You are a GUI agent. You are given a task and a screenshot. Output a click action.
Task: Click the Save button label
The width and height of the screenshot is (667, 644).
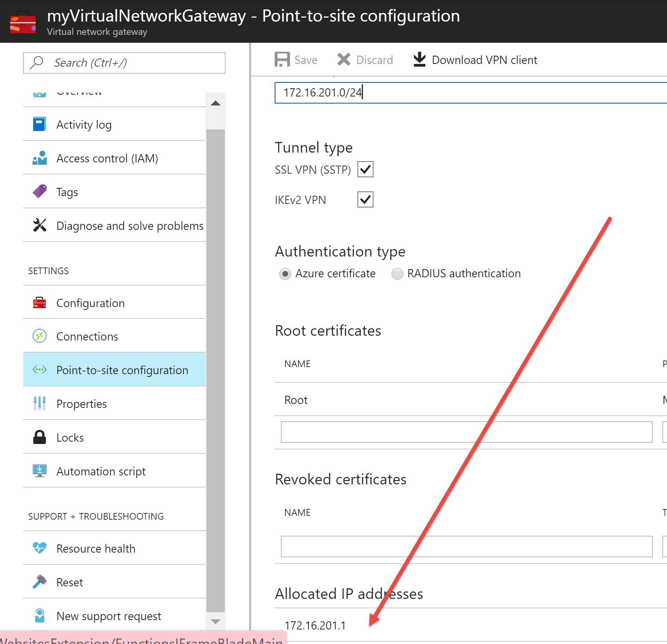[x=306, y=60]
